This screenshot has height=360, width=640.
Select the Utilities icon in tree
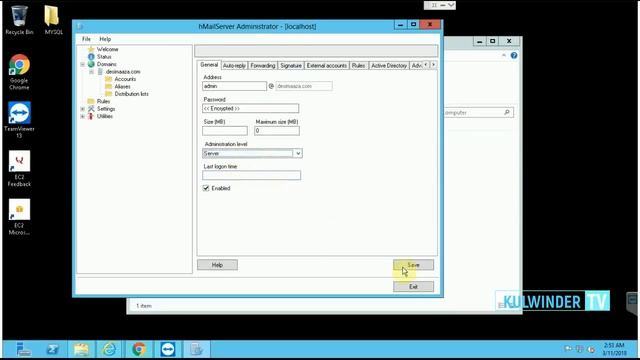coord(91,116)
